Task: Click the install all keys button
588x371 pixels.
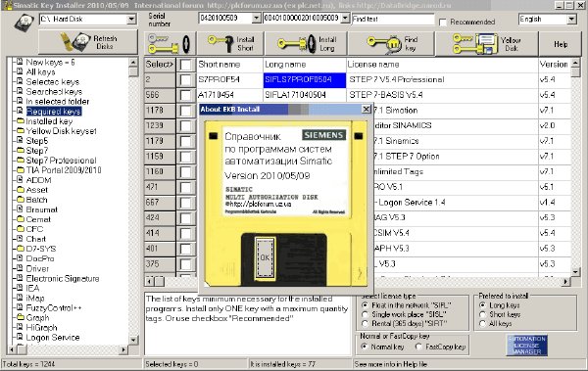Action: pyautogui.click(x=170, y=43)
